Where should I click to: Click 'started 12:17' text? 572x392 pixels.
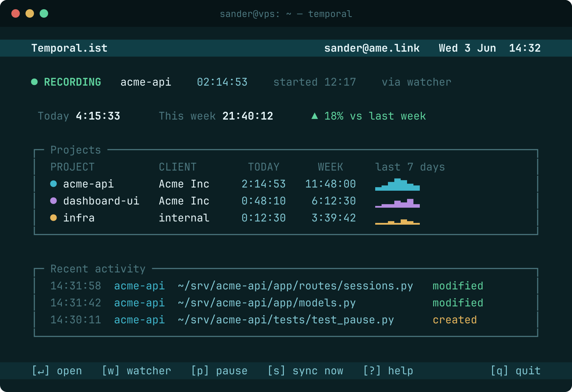pos(315,82)
